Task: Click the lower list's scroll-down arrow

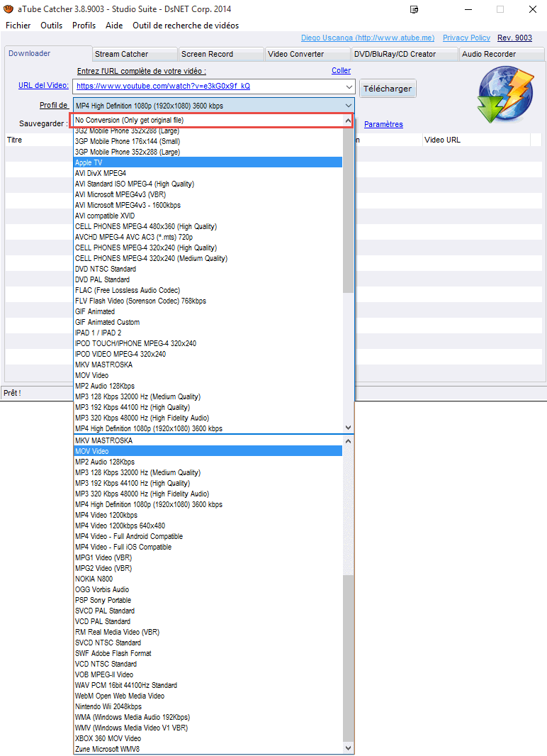Action: click(348, 748)
